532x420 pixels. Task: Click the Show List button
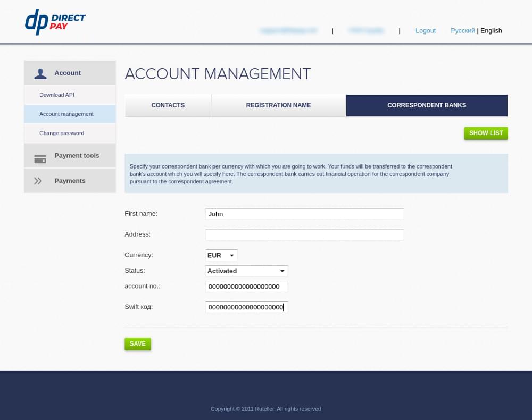pyautogui.click(x=486, y=133)
